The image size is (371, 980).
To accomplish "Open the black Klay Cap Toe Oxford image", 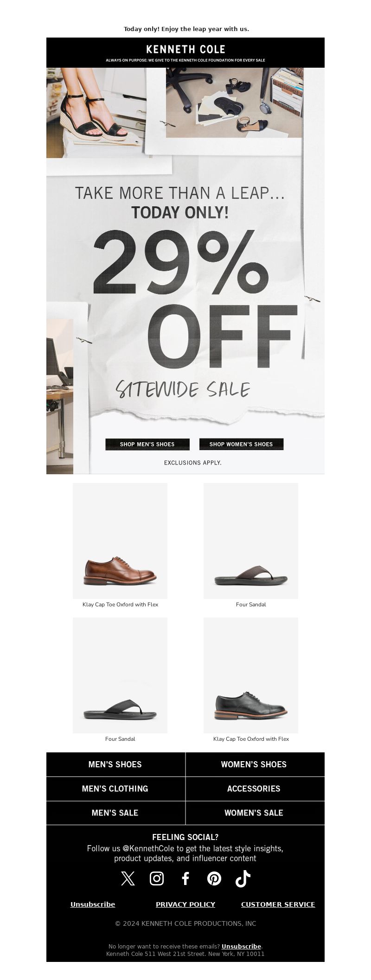I will tap(251, 675).
